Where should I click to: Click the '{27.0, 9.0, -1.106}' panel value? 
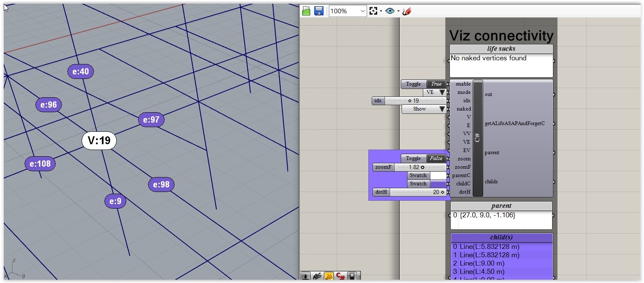click(x=487, y=215)
